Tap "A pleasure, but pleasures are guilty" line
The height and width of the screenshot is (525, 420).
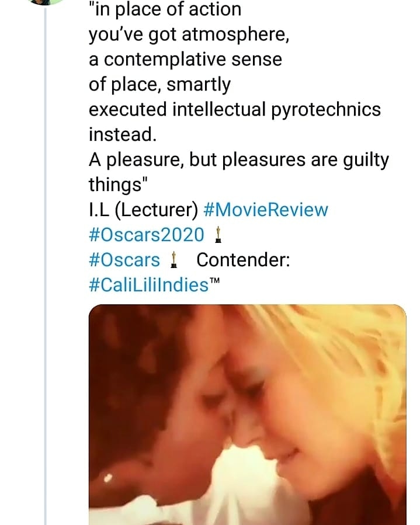238,160
